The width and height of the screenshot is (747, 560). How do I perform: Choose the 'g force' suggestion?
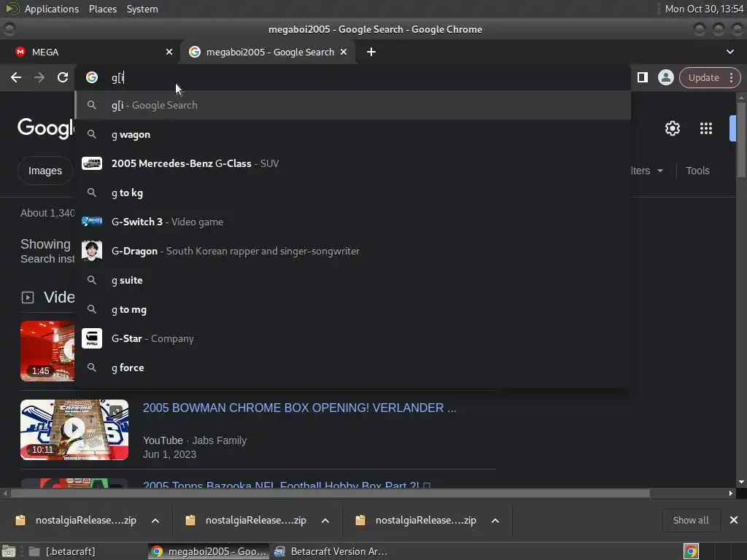click(353, 367)
